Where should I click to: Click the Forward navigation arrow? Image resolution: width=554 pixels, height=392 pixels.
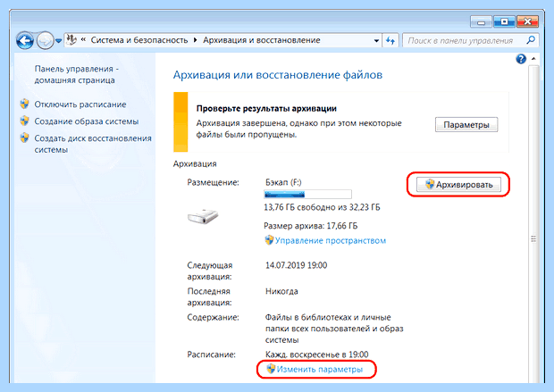(x=46, y=40)
